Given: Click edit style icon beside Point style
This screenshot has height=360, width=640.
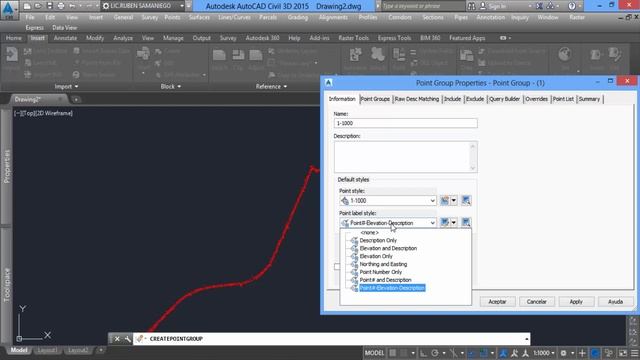Looking at the screenshot, I should (x=444, y=200).
